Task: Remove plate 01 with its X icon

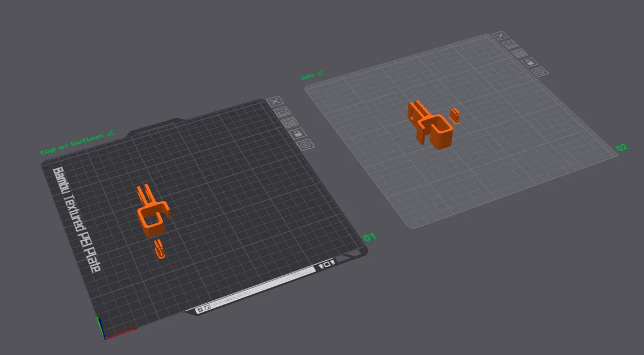Action: point(275,101)
